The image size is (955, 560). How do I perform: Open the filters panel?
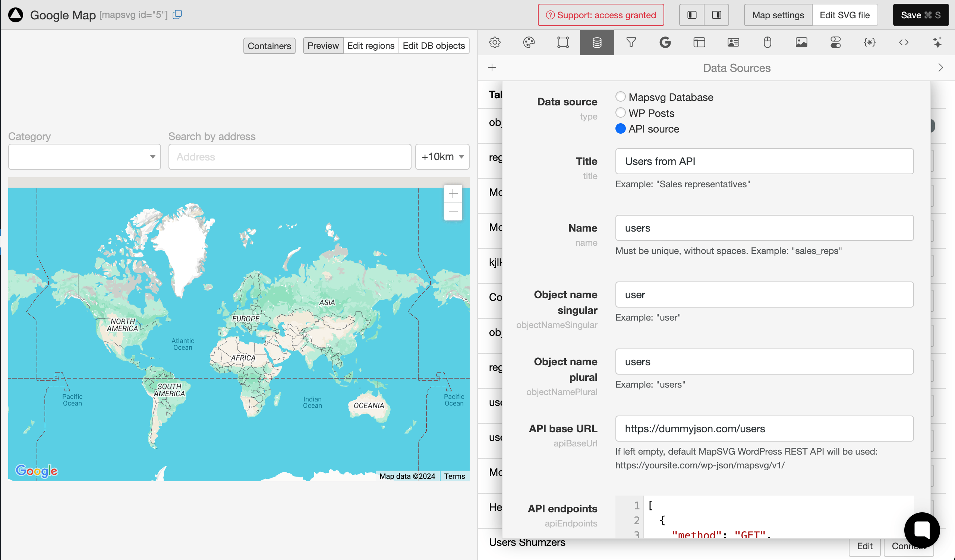pyautogui.click(x=631, y=42)
